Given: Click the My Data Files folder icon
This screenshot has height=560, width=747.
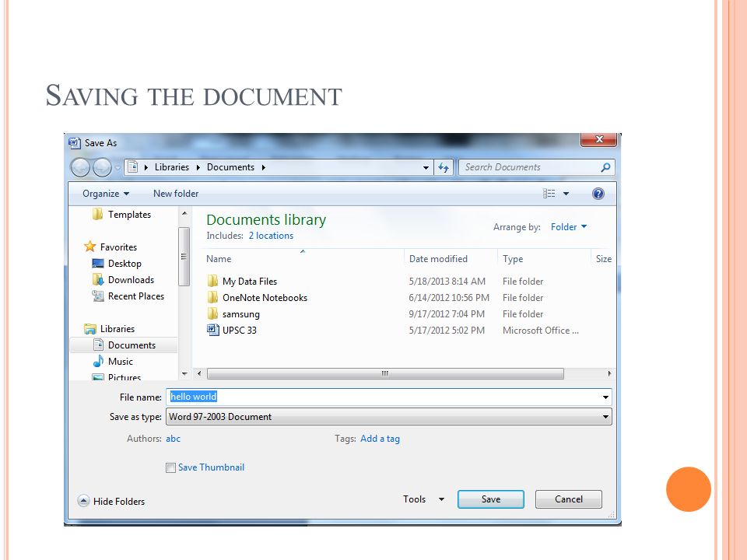Looking at the screenshot, I should 212,281.
